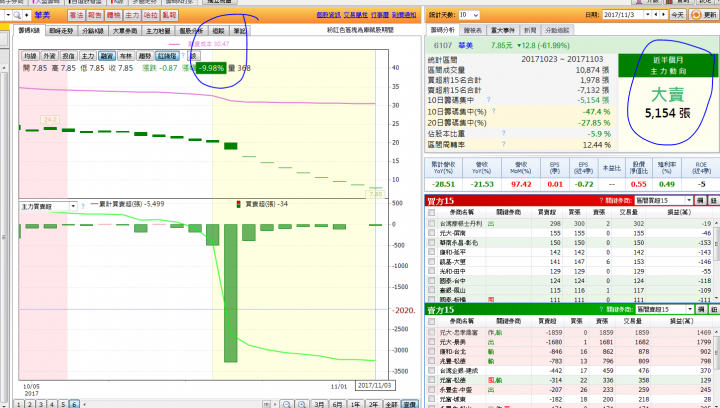The height and width of the screenshot is (408, 720).
Task: Switch to the 即時走勢 tab
Action: click(61, 31)
